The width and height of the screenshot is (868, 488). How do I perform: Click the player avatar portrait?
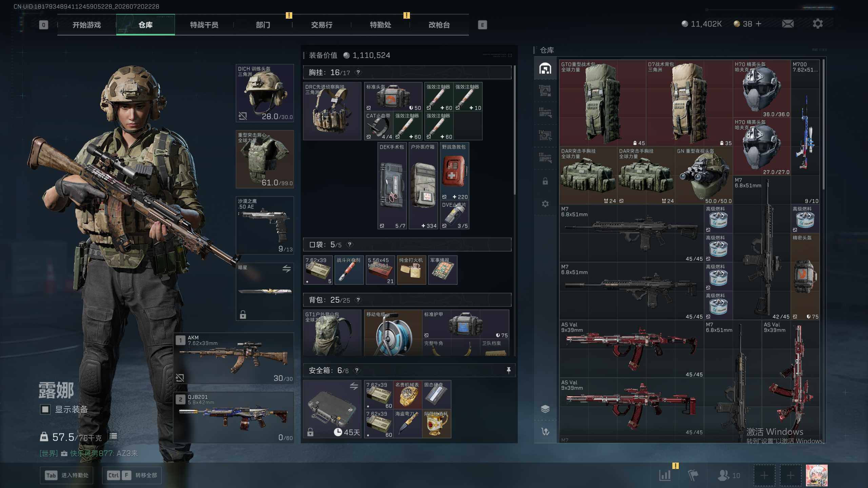pos(816,475)
